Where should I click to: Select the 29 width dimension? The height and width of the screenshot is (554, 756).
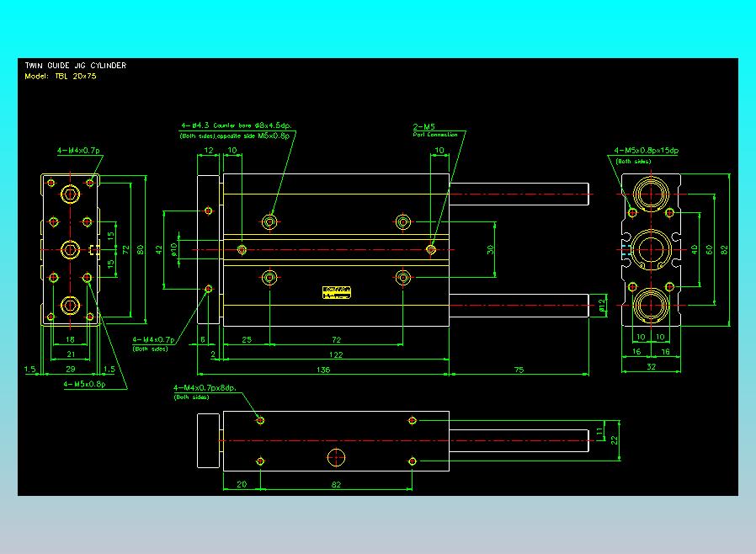[x=71, y=370]
